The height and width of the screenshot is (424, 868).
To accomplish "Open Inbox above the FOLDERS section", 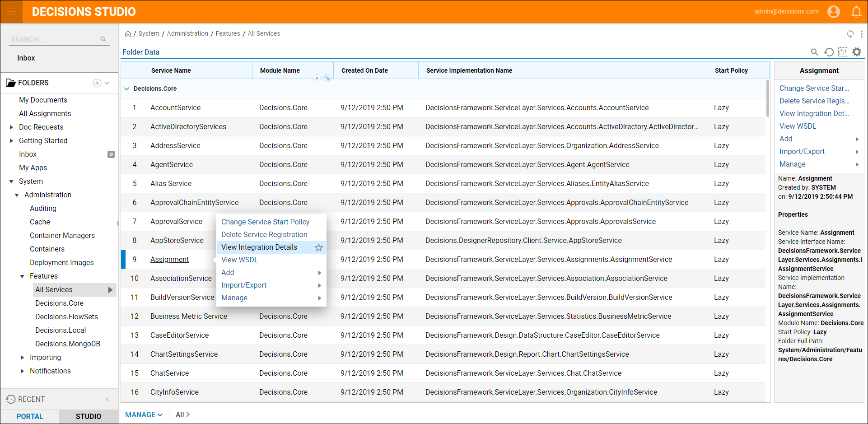I will click(26, 58).
